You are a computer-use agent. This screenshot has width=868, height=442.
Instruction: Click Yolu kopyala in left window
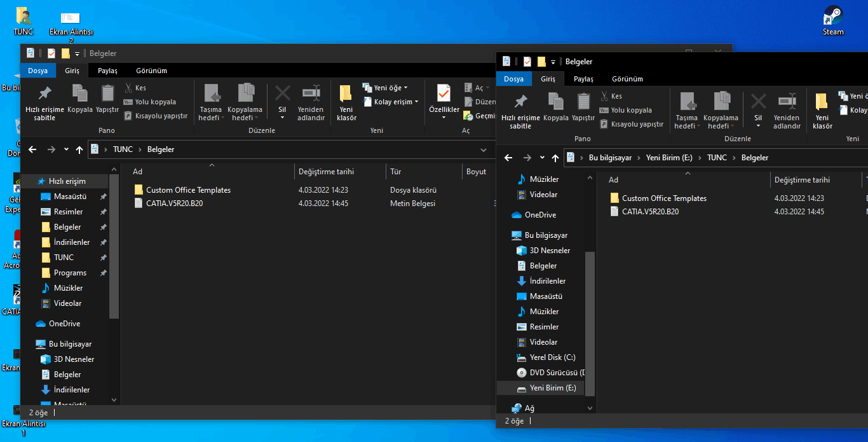[x=150, y=102]
